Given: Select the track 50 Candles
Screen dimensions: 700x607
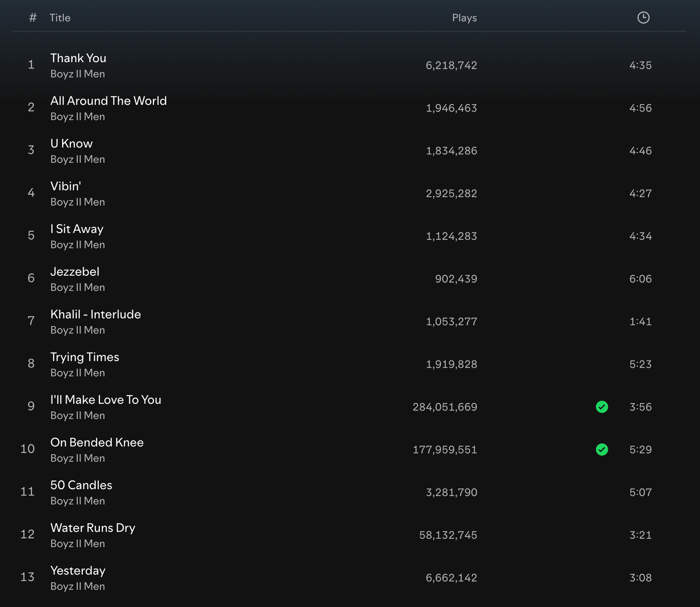Looking at the screenshot, I should pos(81,485).
